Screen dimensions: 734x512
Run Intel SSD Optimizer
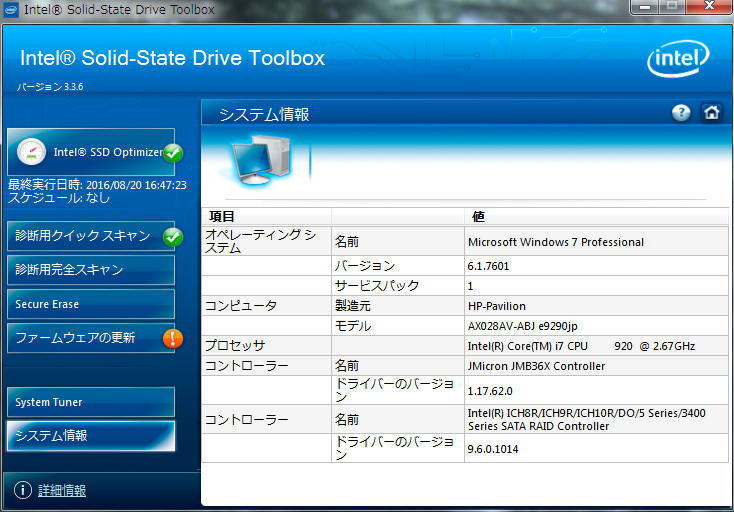(x=91, y=152)
